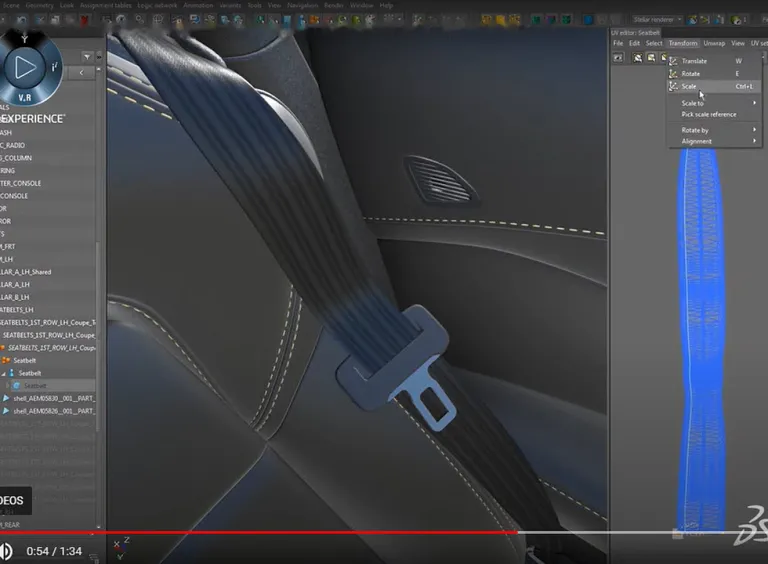
Task: Click the second UV editor toolbar icon
Action: pyautogui.click(x=638, y=58)
